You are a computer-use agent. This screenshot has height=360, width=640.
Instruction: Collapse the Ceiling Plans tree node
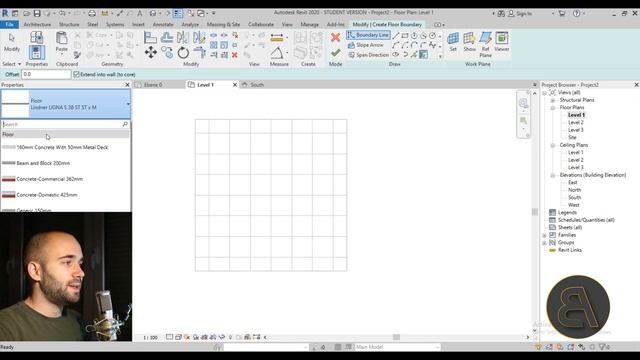pos(553,145)
